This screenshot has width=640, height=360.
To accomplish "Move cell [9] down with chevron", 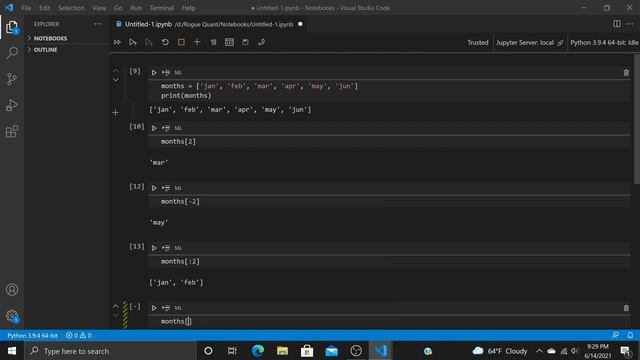I will pyautogui.click(x=116, y=79).
